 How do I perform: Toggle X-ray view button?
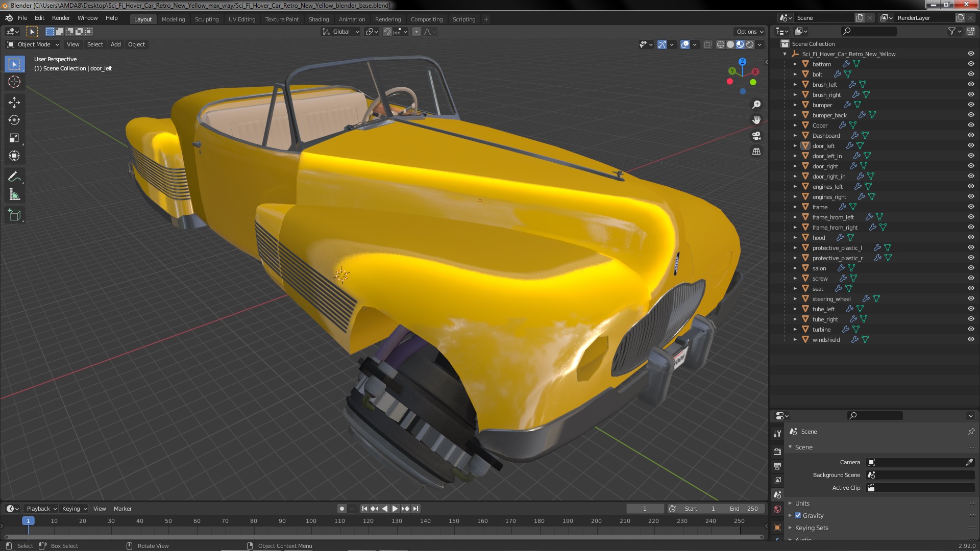coord(707,44)
